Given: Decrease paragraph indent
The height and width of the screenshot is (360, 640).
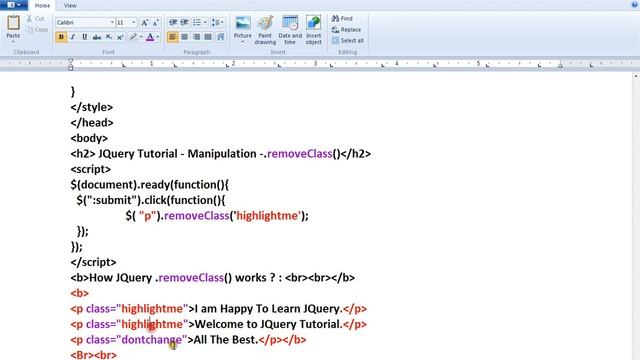Looking at the screenshot, I should tap(173, 22).
